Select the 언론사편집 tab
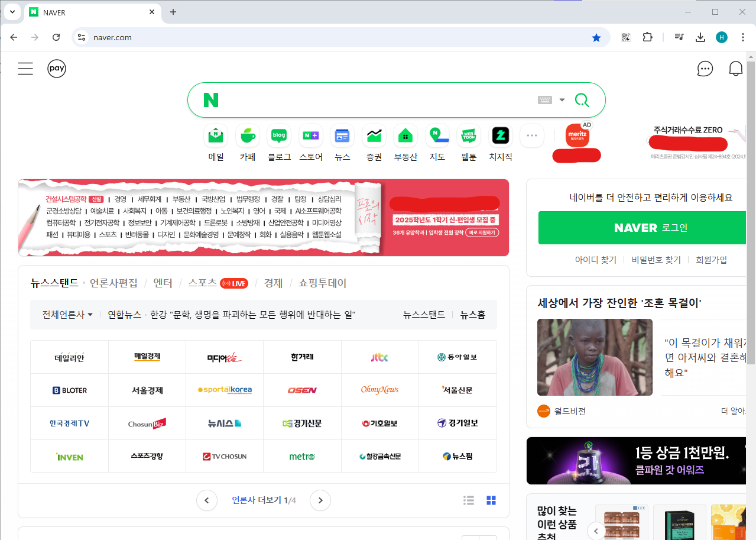Image resolution: width=756 pixels, height=540 pixels. (113, 283)
